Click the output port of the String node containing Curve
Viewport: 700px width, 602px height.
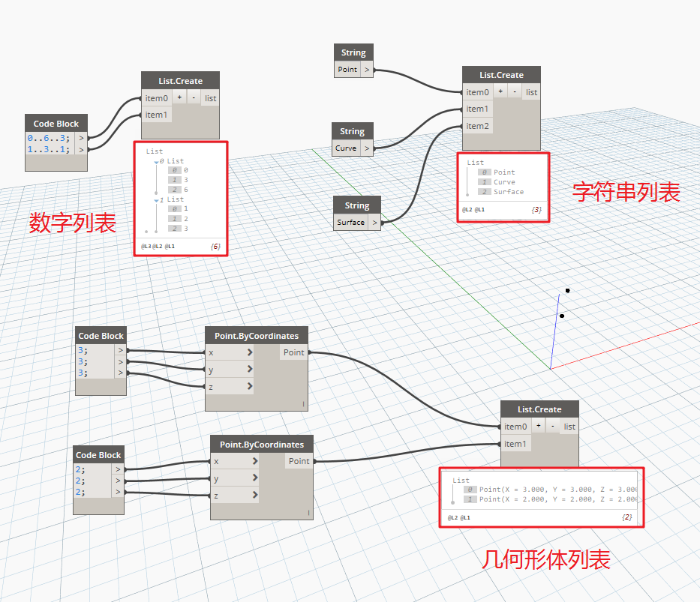point(367,148)
